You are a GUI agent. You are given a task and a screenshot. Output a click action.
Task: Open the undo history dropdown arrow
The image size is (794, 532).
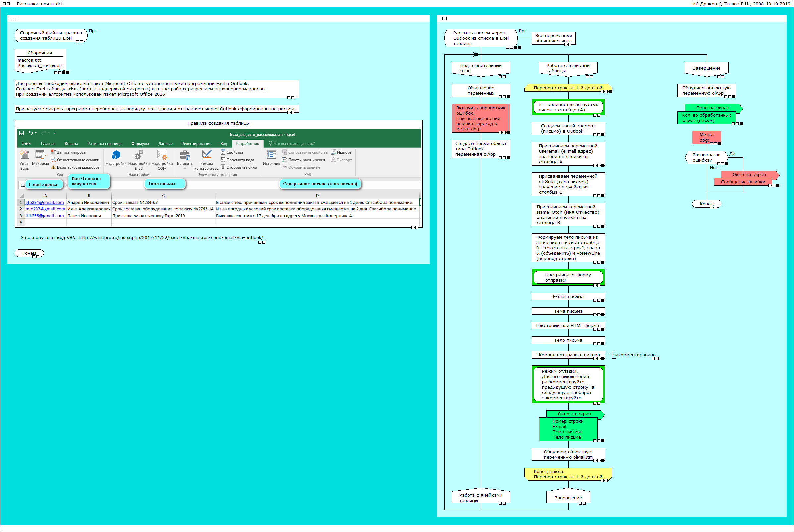(36, 133)
